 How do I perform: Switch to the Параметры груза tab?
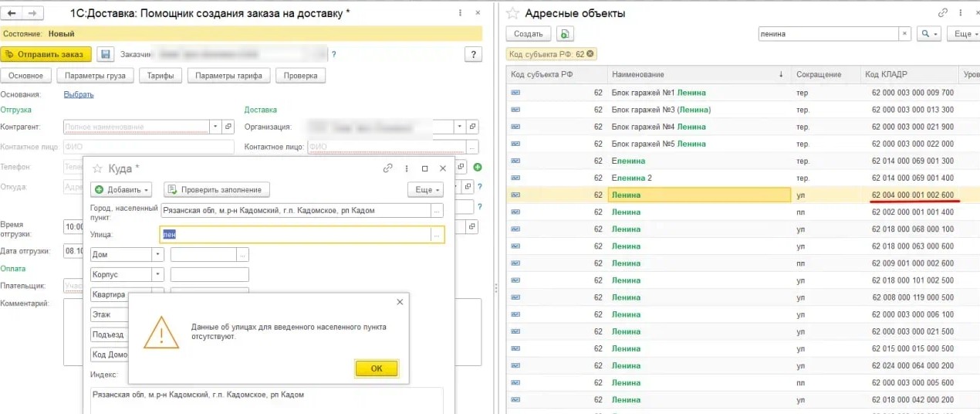pyautogui.click(x=98, y=75)
